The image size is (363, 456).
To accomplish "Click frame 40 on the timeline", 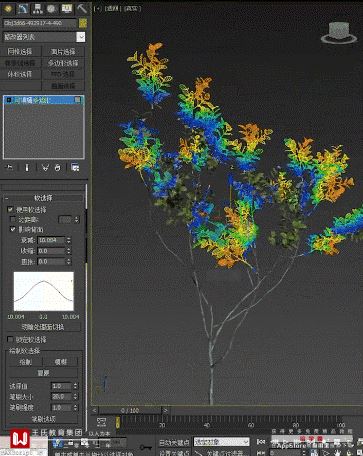I will 207,425.
